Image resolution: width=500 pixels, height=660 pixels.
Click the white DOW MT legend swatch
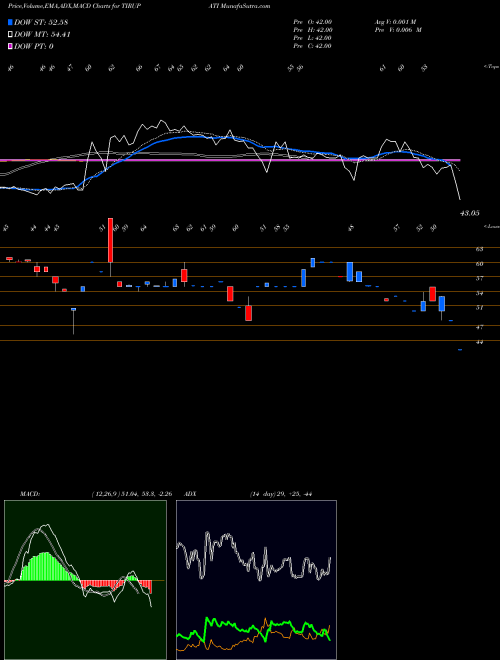click(10, 35)
